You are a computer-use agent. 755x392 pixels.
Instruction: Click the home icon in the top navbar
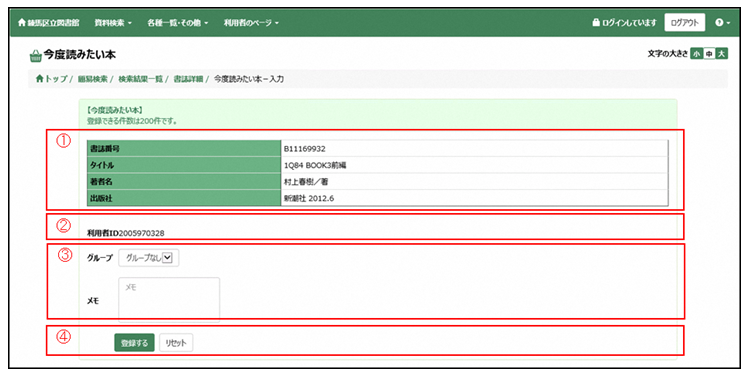pyautogui.click(x=21, y=23)
